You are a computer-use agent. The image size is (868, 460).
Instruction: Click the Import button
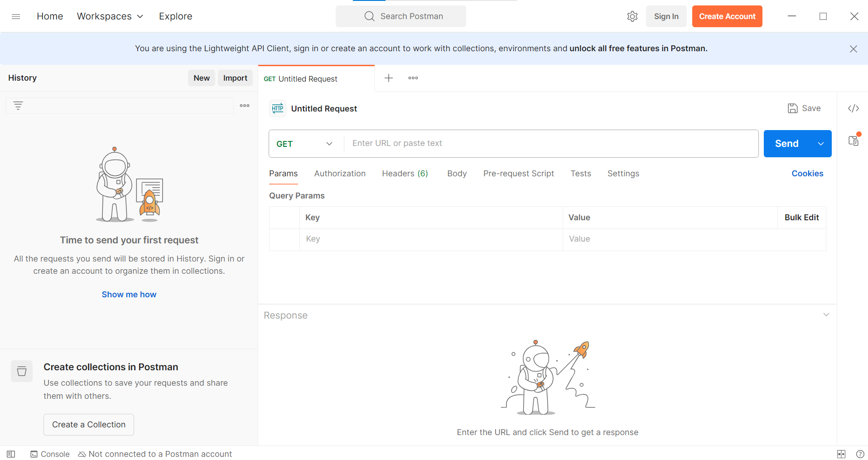(235, 78)
